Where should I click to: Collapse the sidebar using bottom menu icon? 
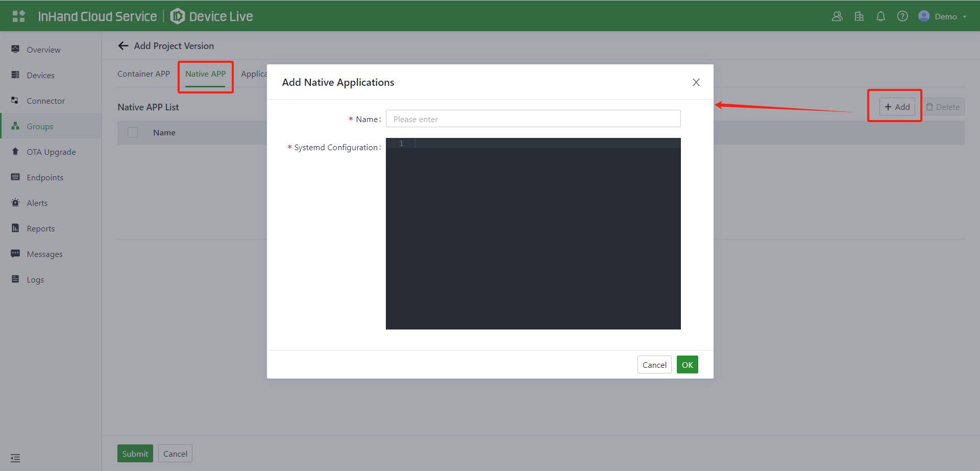pos(15,458)
